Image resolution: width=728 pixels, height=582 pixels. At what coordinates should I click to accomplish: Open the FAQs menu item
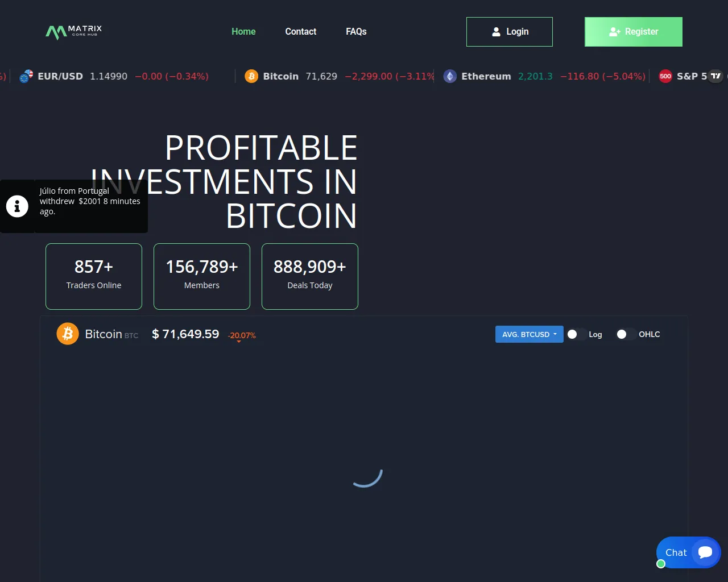(x=356, y=32)
